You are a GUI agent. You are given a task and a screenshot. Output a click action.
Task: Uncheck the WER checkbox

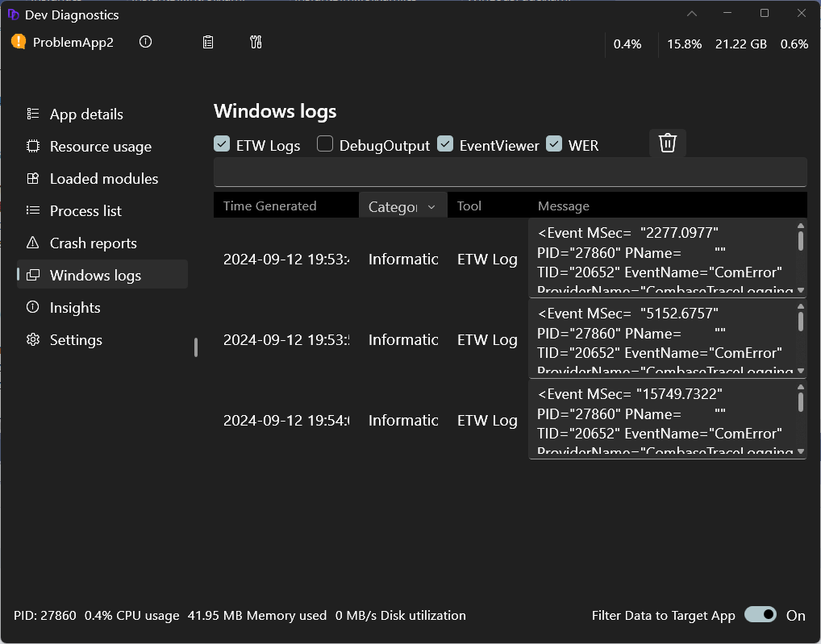[554, 143]
